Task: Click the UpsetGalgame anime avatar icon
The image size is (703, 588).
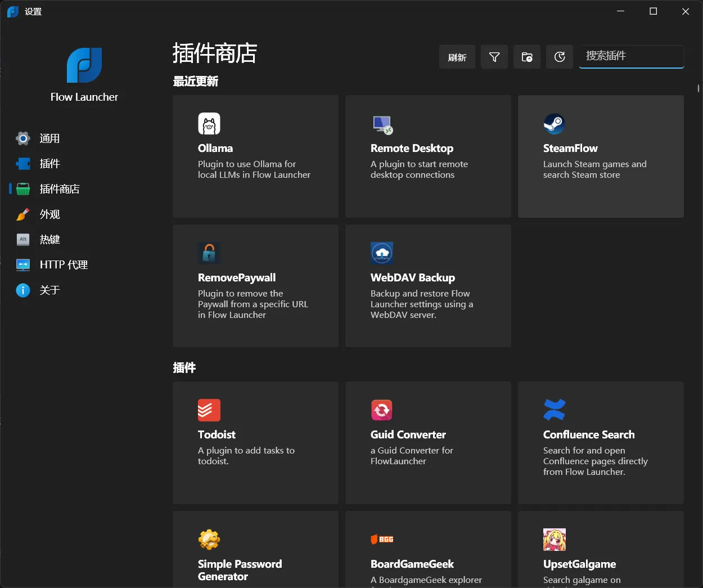Action: (x=555, y=540)
